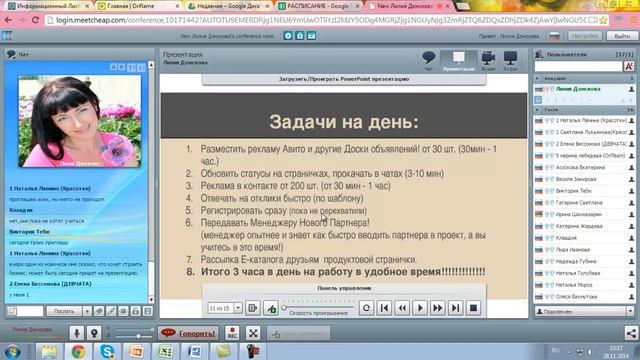Click the eraser icon in chat toolbar

click(x=99, y=311)
